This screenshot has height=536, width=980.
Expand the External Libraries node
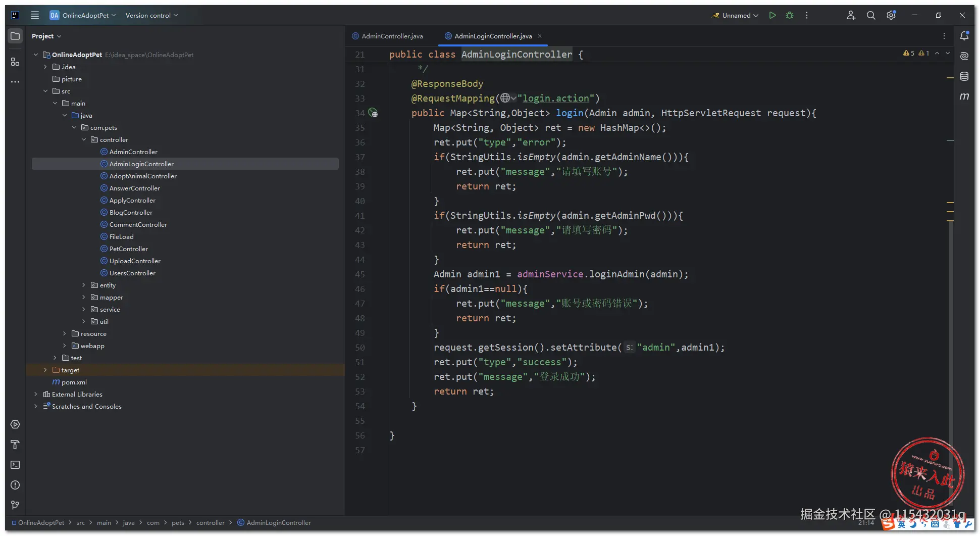[x=35, y=394]
